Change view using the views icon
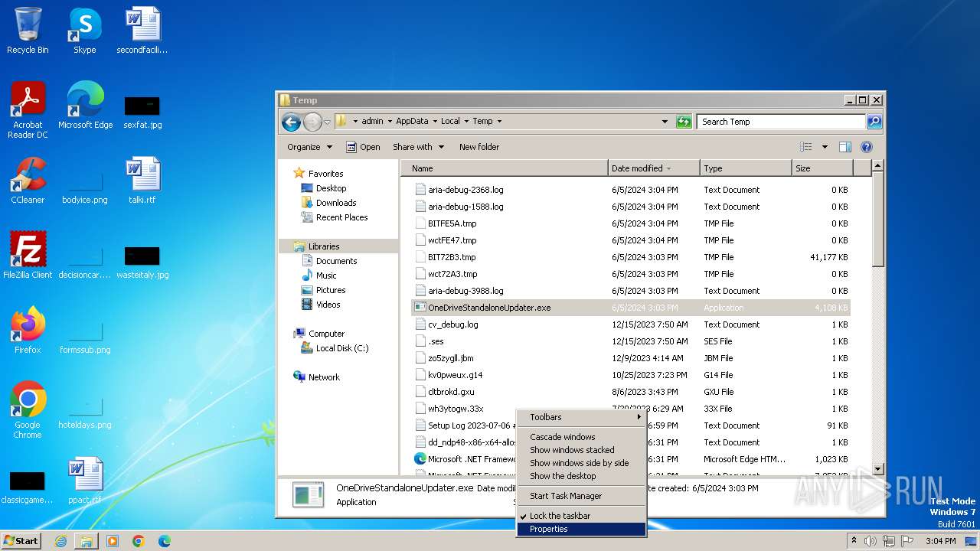980x551 pixels. click(805, 147)
